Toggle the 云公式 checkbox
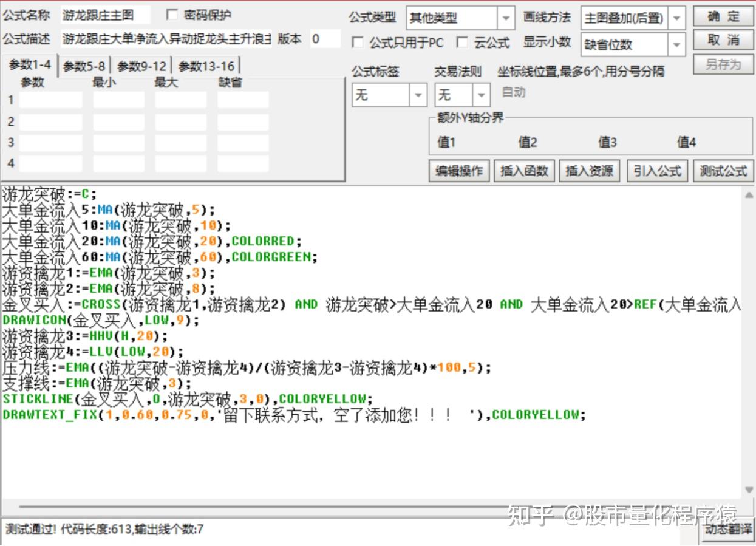Screen dimensions: 756x546 [463, 43]
